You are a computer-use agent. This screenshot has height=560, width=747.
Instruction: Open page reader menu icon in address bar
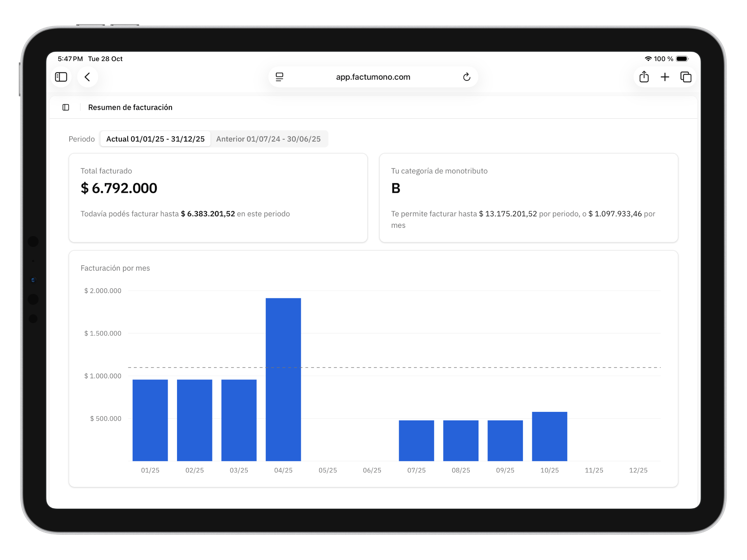(x=279, y=77)
